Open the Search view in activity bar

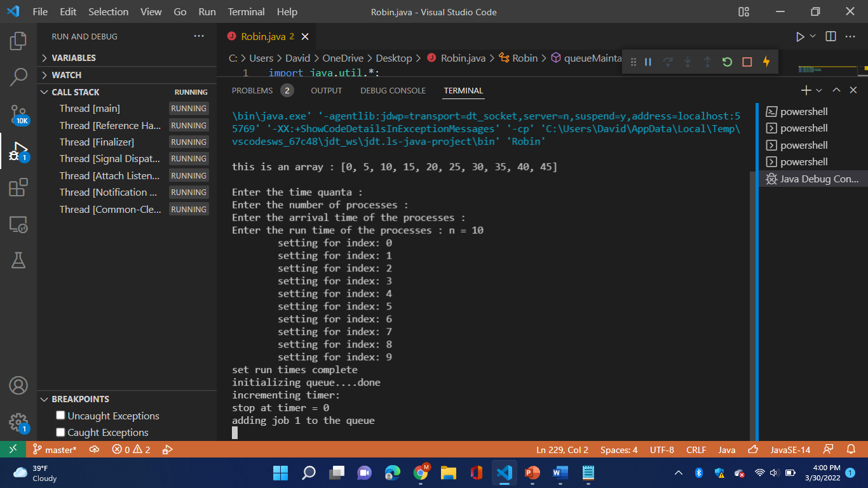18,77
